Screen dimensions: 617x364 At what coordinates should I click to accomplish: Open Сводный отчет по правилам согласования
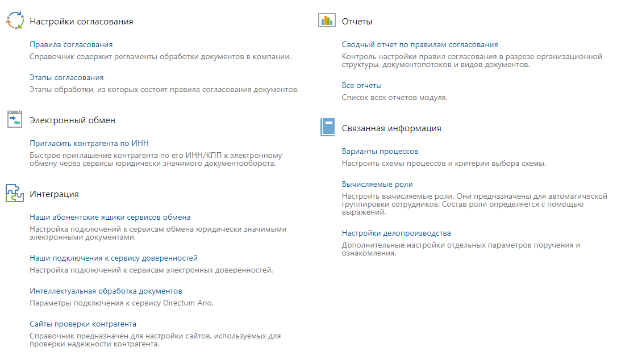click(x=420, y=44)
